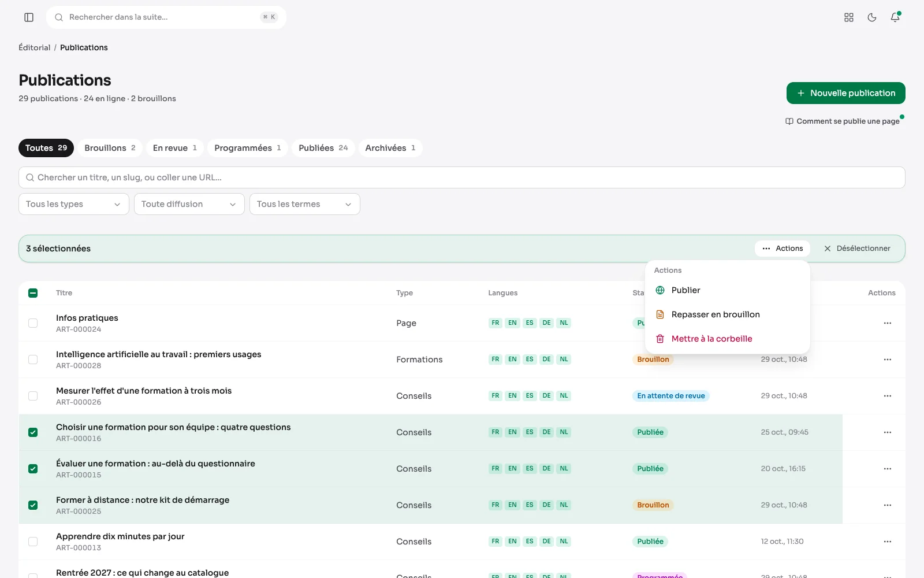Open the apps grid icon
Image resolution: width=924 pixels, height=578 pixels.
849,17
